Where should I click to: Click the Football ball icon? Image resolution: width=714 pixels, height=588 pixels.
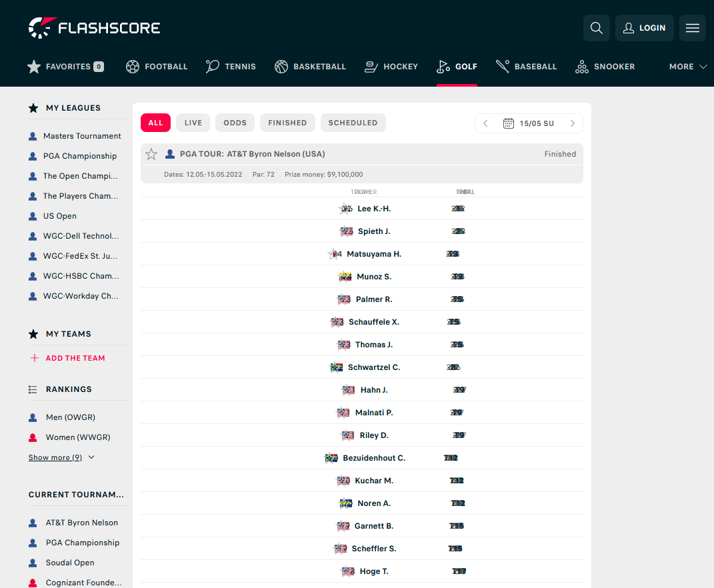click(133, 67)
